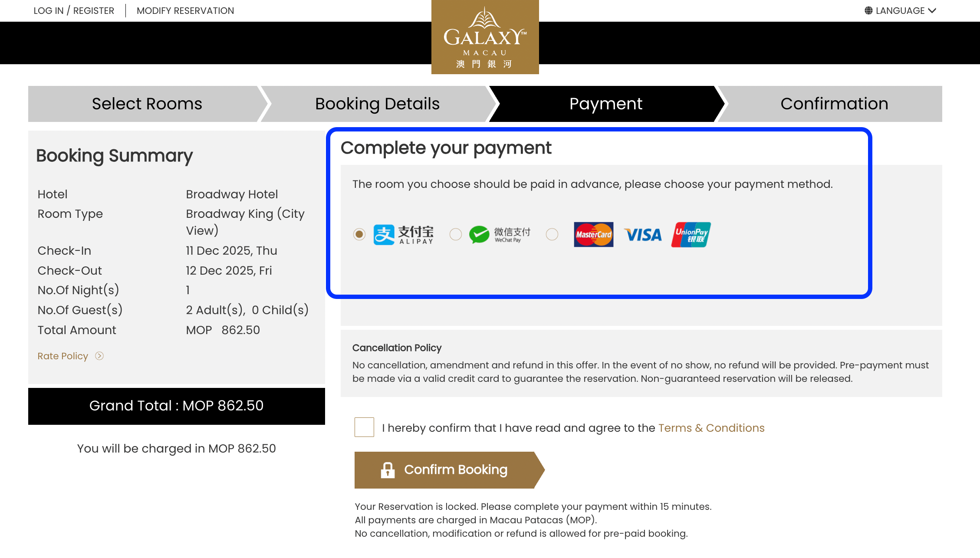The width and height of the screenshot is (980, 558).
Task: Open the Booking Details step
Action: [x=377, y=104]
